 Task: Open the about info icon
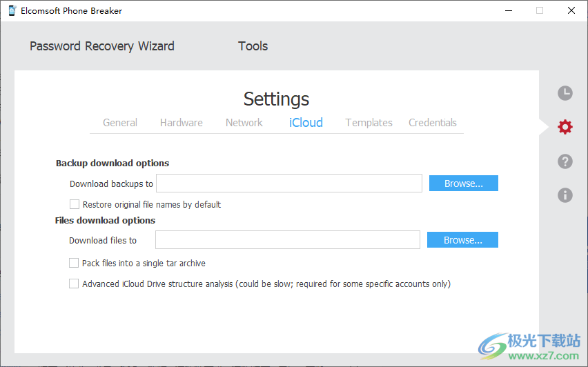(565, 195)
